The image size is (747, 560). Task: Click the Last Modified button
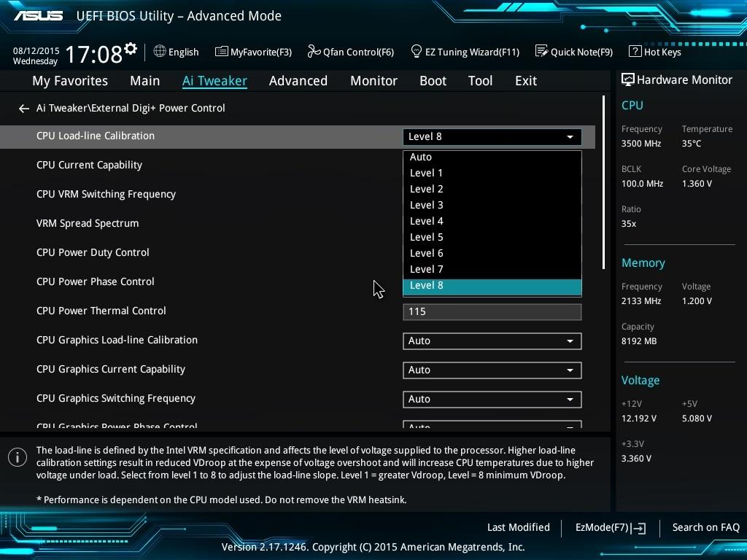[x=518, y=527]
